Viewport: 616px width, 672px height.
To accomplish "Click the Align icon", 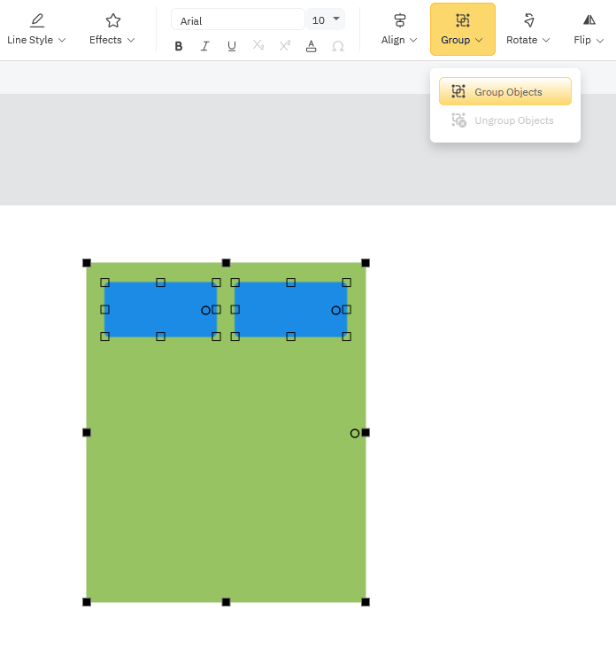I will click(x=400, y=20).
